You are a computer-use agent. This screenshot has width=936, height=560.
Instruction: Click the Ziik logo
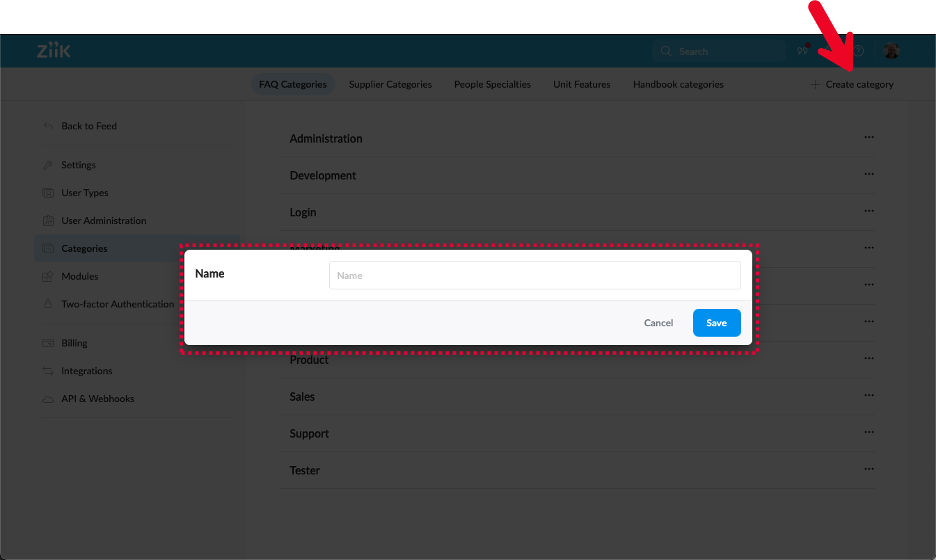tap(54, 51)
